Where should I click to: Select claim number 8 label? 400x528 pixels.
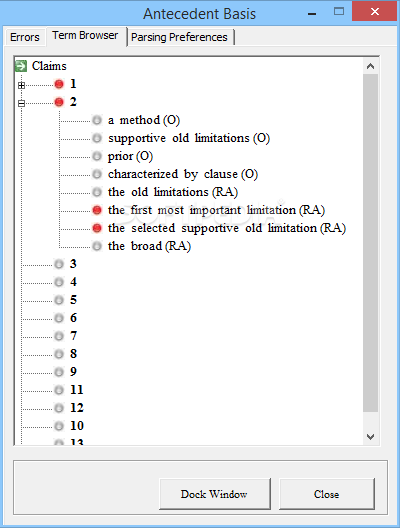point(73,354)
